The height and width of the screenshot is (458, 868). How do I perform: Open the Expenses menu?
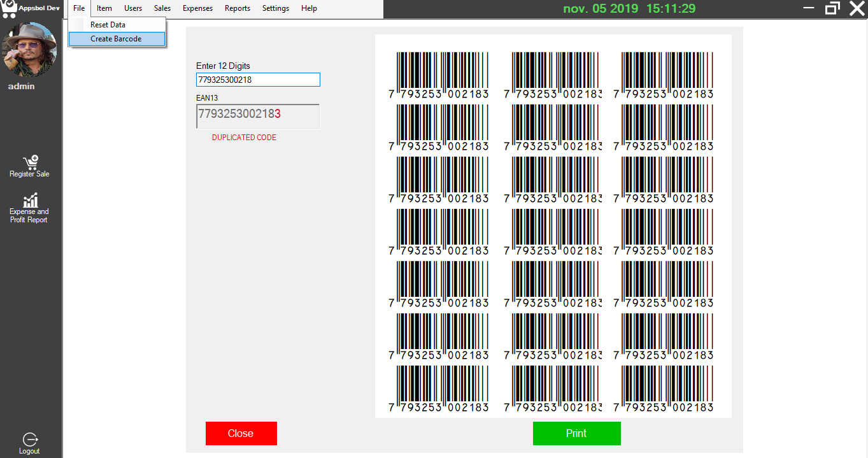coord(197,8)
